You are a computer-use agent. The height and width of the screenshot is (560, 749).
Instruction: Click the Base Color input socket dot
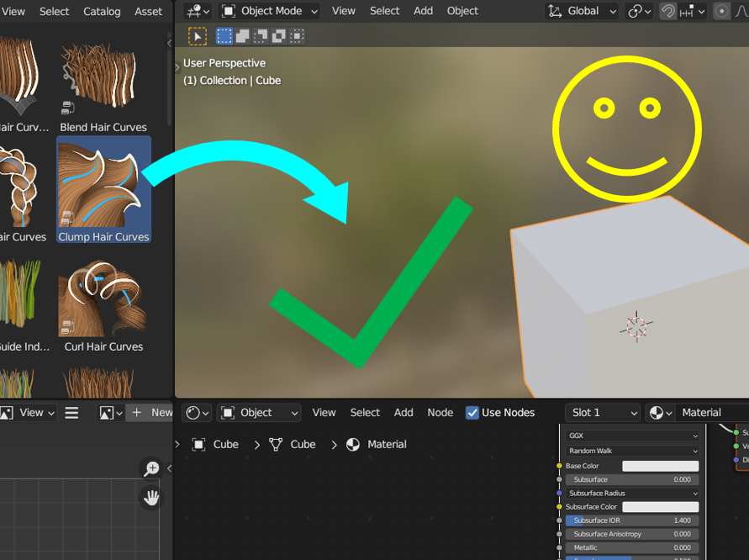(x=559, y=466)
